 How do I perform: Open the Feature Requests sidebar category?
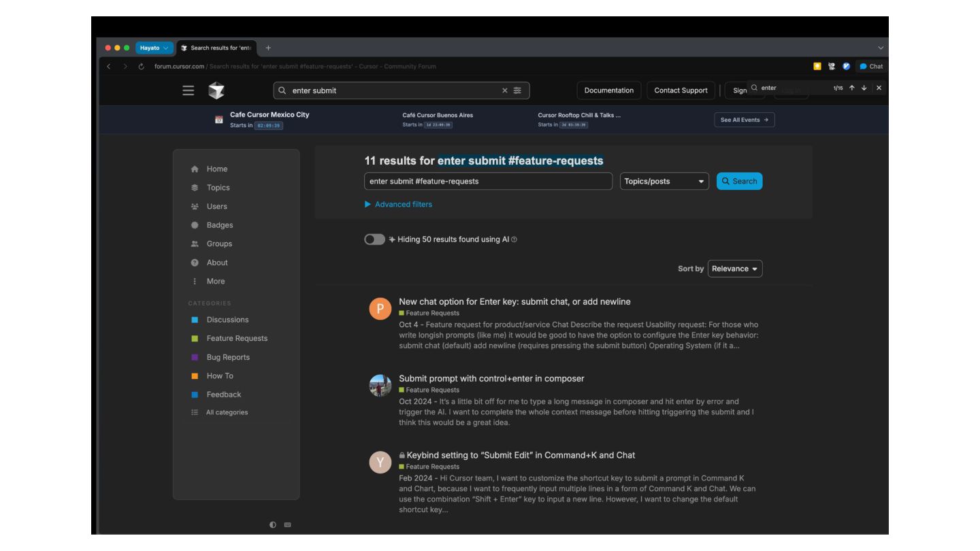click(x=235, y=338)
